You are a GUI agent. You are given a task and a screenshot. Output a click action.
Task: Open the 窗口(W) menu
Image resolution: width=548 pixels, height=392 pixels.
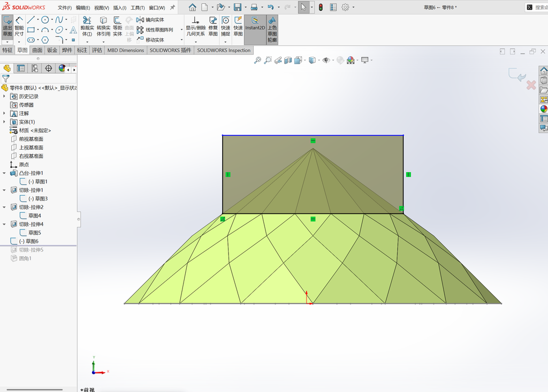click(157, 7)
